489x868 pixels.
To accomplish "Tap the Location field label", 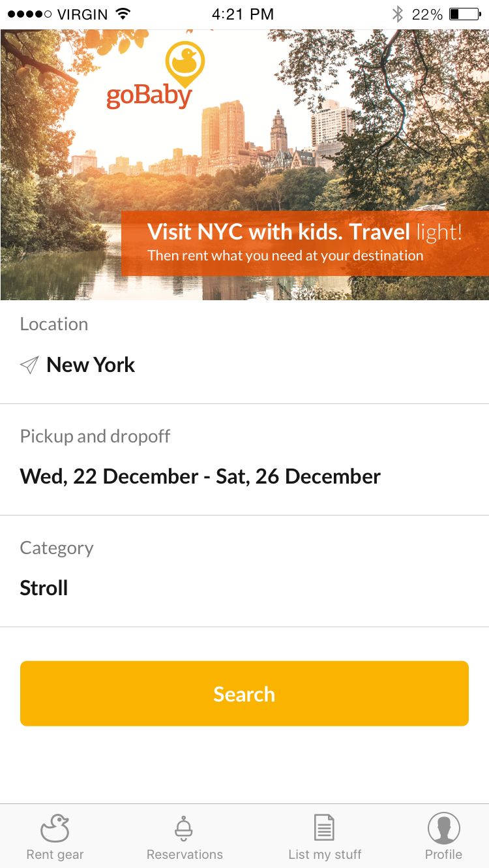I will 54,324.
